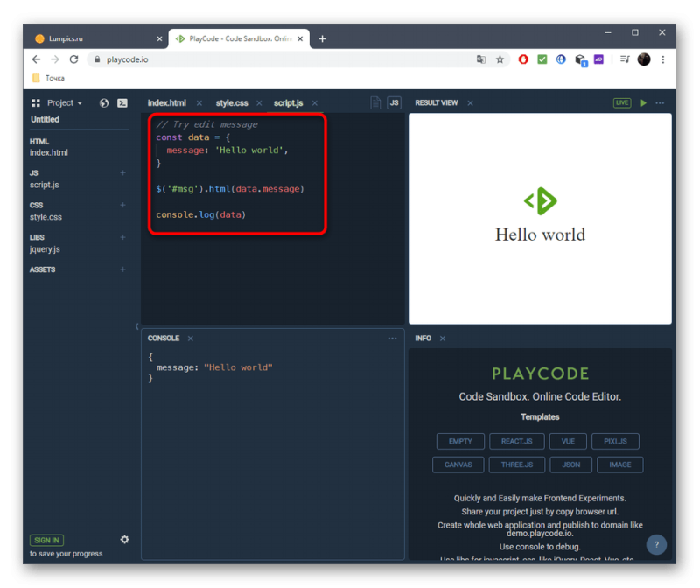Toggle LIVE reload mode
Screen dimensions: 700x588
pyautogui.click(x=622, y=102)
